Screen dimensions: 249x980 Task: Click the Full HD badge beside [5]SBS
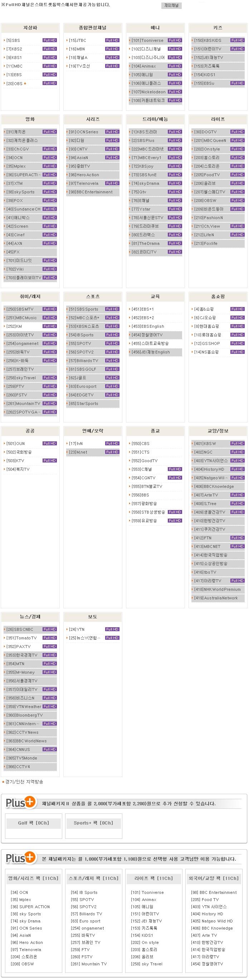pos(49,40)
